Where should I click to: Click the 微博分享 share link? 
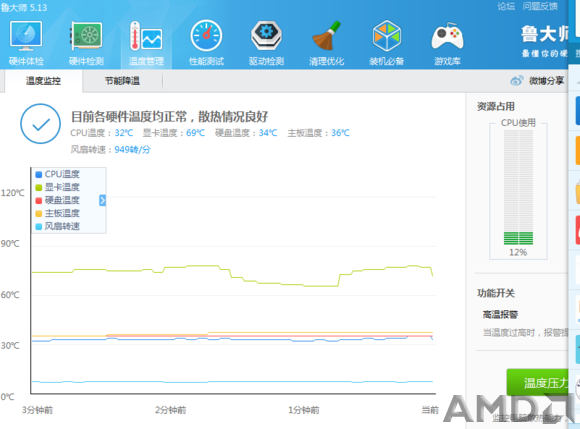point(537,81)
